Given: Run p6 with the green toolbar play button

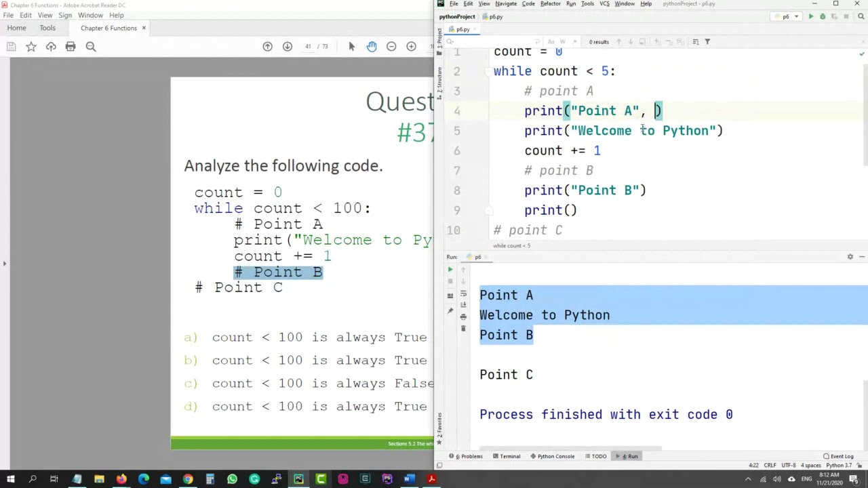Looking at the screenshot, I should [x=810, y=16].
